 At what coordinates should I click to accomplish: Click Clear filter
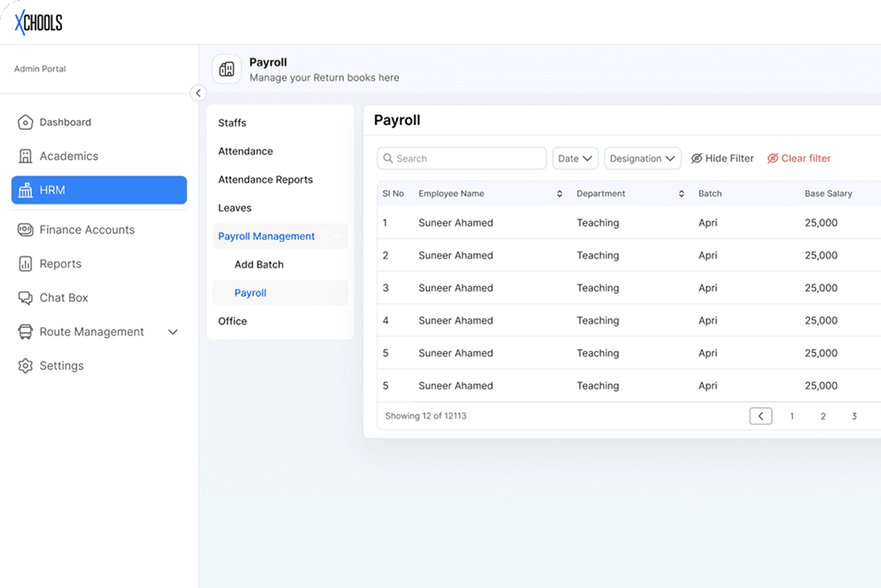[799, 159]
